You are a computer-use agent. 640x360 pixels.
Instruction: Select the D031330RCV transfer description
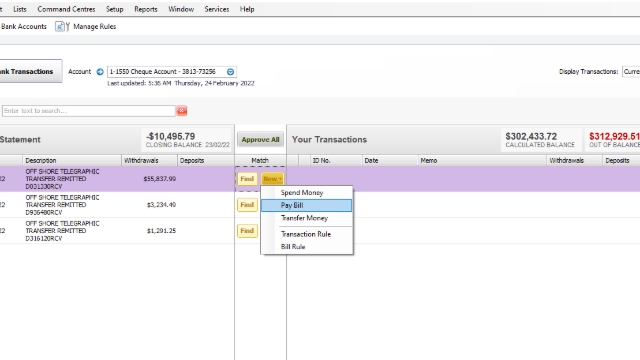click(62, 179)
